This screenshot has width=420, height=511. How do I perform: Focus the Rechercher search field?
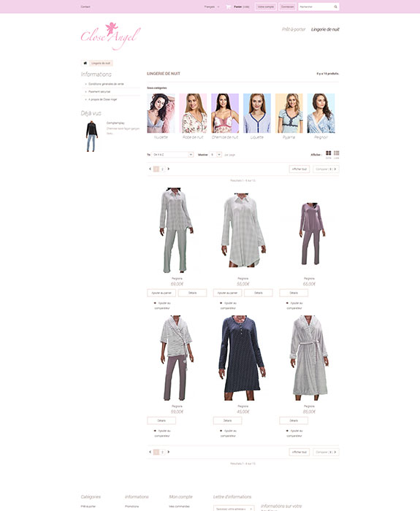point(316,7)
